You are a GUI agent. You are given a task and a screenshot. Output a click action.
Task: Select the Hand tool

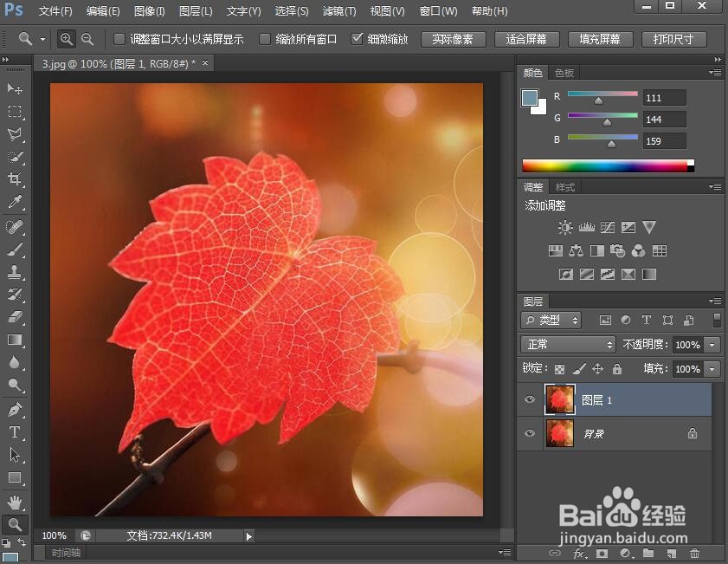click(15, 502)
